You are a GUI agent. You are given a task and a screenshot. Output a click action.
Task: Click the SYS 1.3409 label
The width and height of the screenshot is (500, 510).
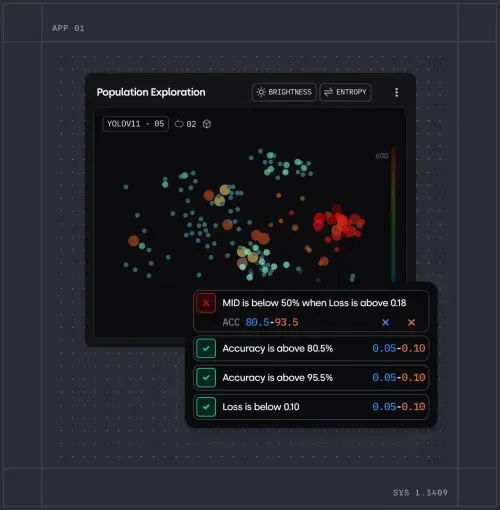pyautogui.click(x=420, y=493)
